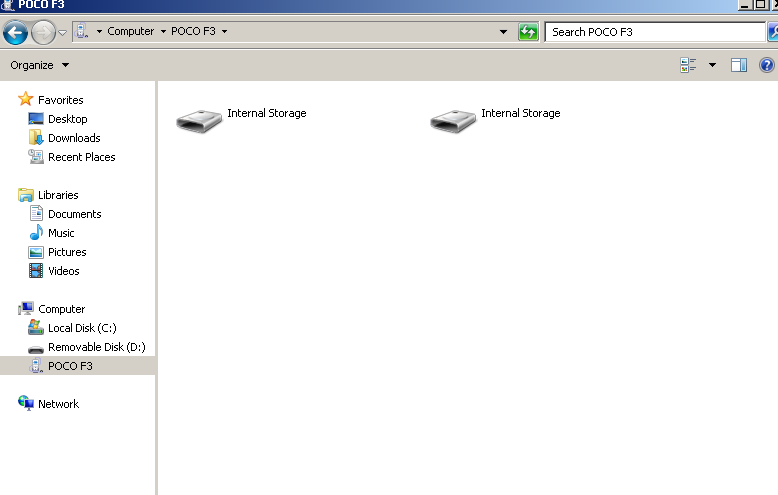The height and width of the screenshot is (495, 778).
Task: Click the Downloads folder icon
Action: tap(36, 137)
